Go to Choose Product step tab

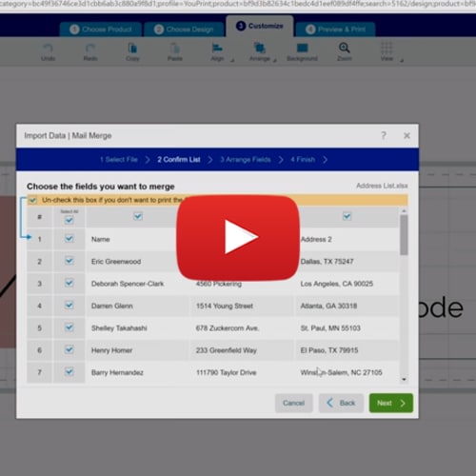(x=101, y=30)
